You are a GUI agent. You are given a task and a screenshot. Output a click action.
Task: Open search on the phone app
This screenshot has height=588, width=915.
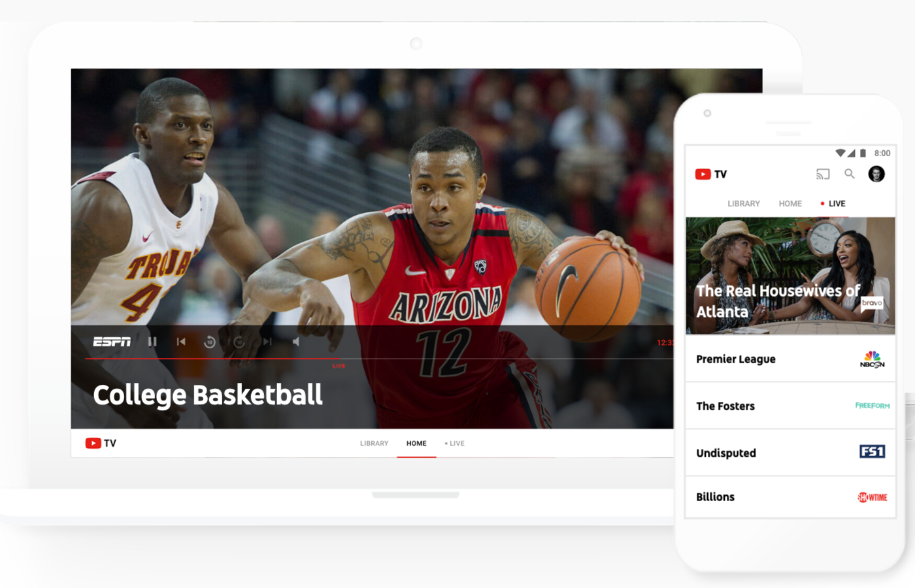850,174
